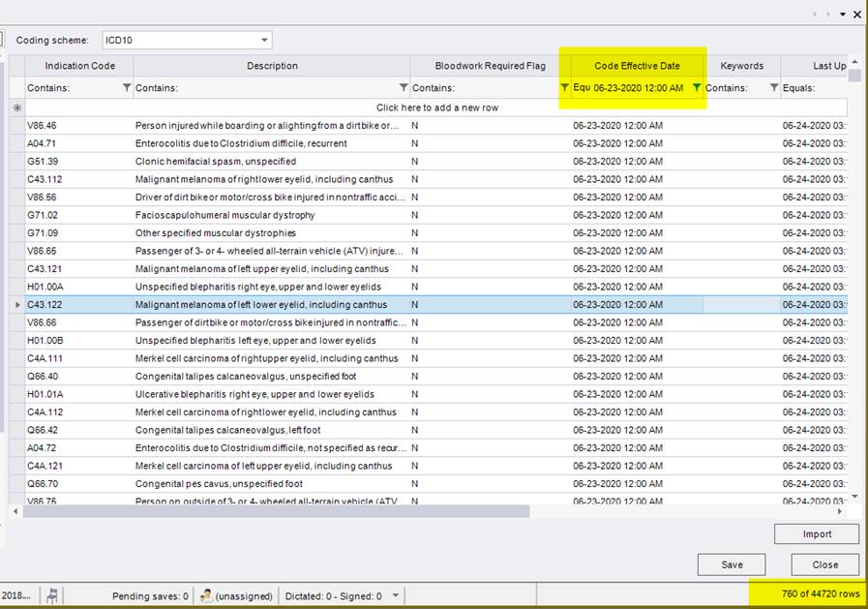This screenshot has height=609, width=868.
Task: Select the G71.02 Facioscapulohumeral muscular dystrophy row
Action: coord(224,215)
